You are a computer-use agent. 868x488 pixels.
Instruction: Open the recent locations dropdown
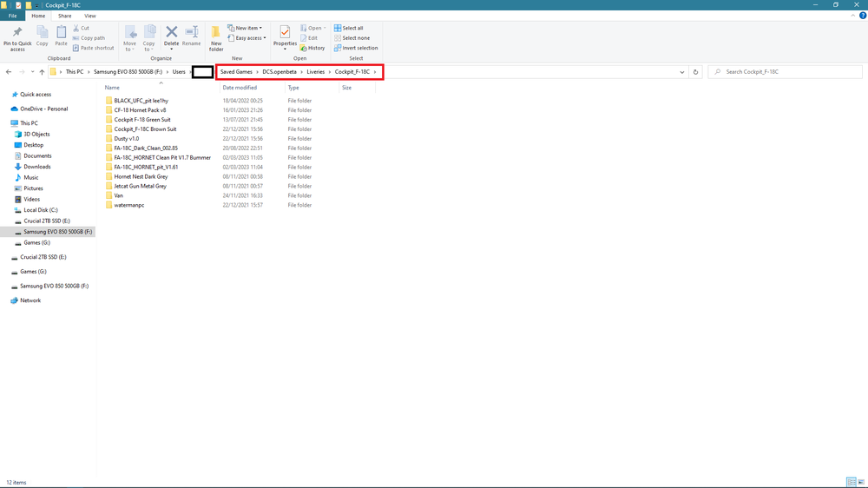click(x=32, y=72)
